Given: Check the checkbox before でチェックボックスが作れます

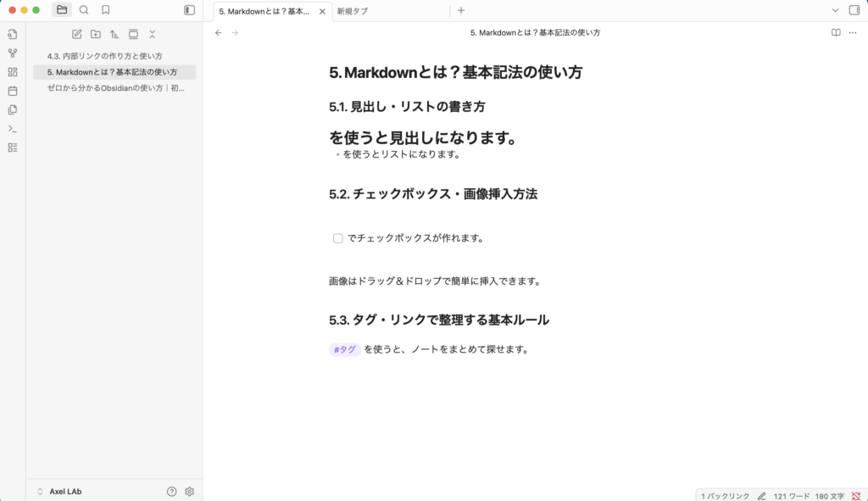Looking at the screenshot, I should coord(338,238).
